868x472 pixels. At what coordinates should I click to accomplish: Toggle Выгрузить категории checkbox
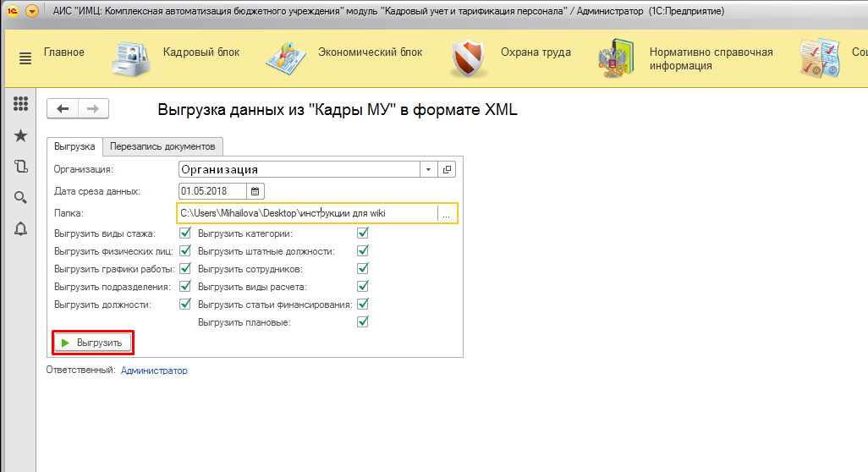363,233
